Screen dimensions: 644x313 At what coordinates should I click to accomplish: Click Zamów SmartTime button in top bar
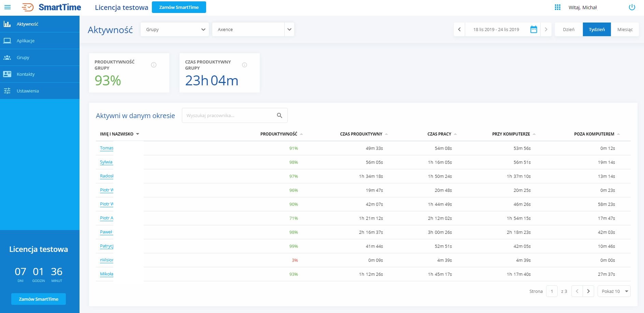[x=179, y=7]
